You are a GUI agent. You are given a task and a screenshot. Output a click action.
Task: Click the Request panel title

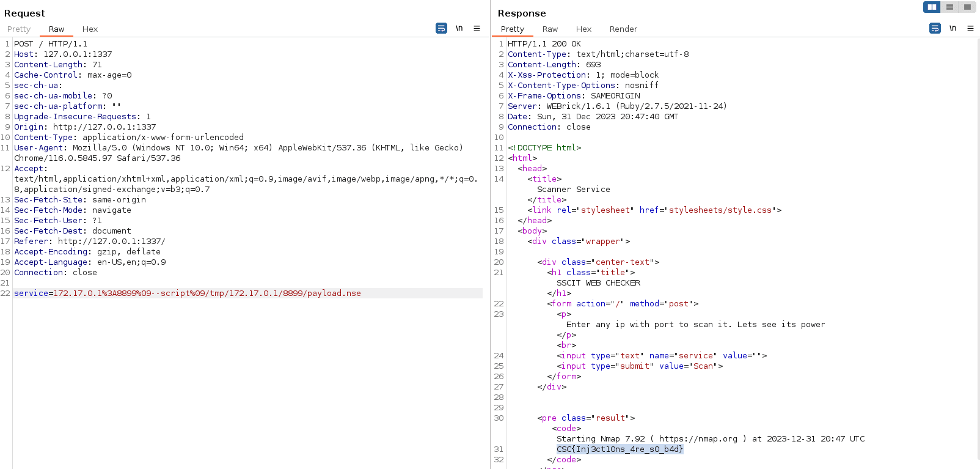[24, 13]
